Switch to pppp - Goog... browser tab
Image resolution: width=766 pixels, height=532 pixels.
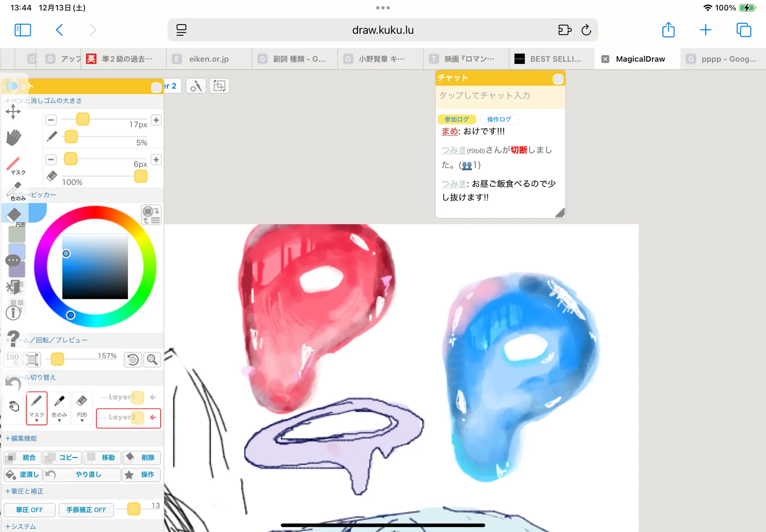click(724, 59)
